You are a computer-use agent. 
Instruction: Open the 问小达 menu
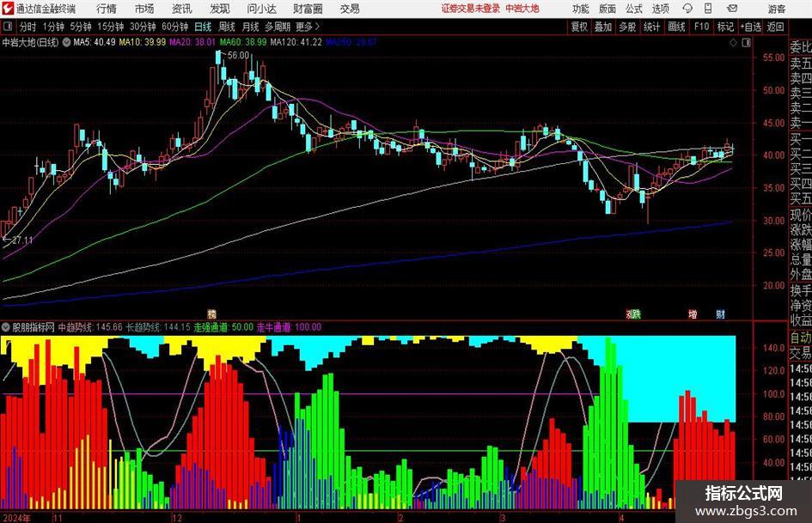[x=261, y=9]
